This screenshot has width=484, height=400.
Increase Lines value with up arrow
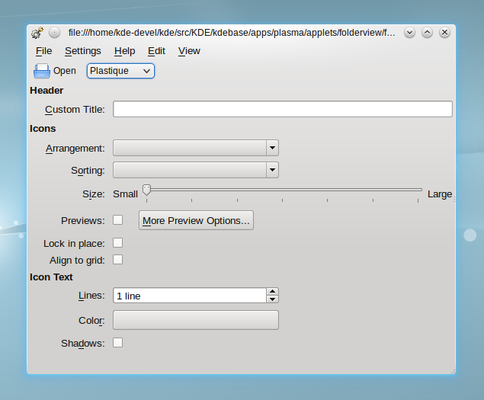[x=272, y=291]
